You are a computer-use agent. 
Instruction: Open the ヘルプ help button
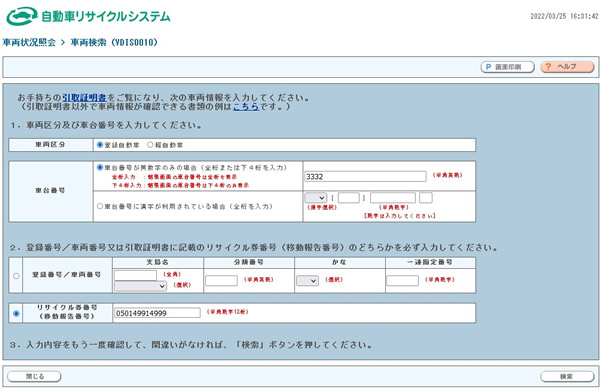click(x=567, y=67)
